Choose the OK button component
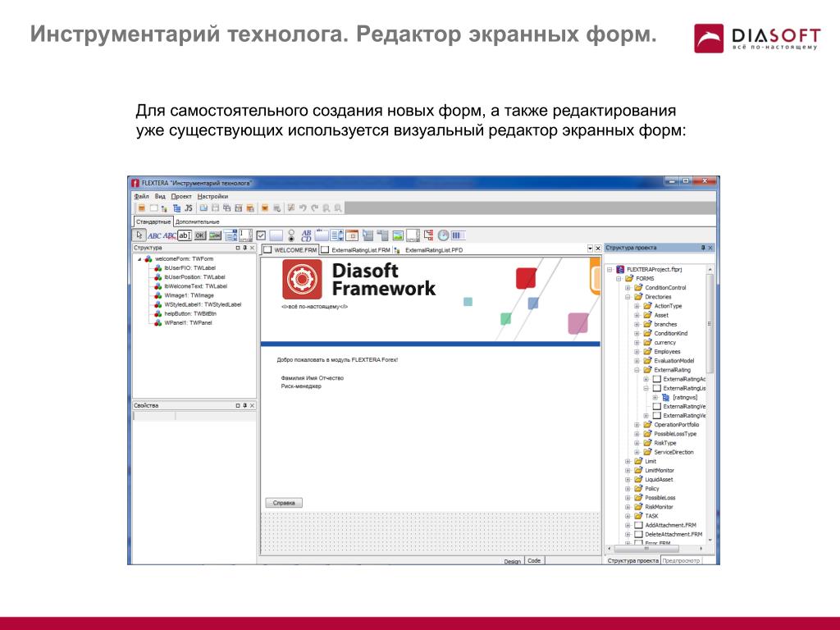Viewport: 840px width, 630px height. (200, 235)
